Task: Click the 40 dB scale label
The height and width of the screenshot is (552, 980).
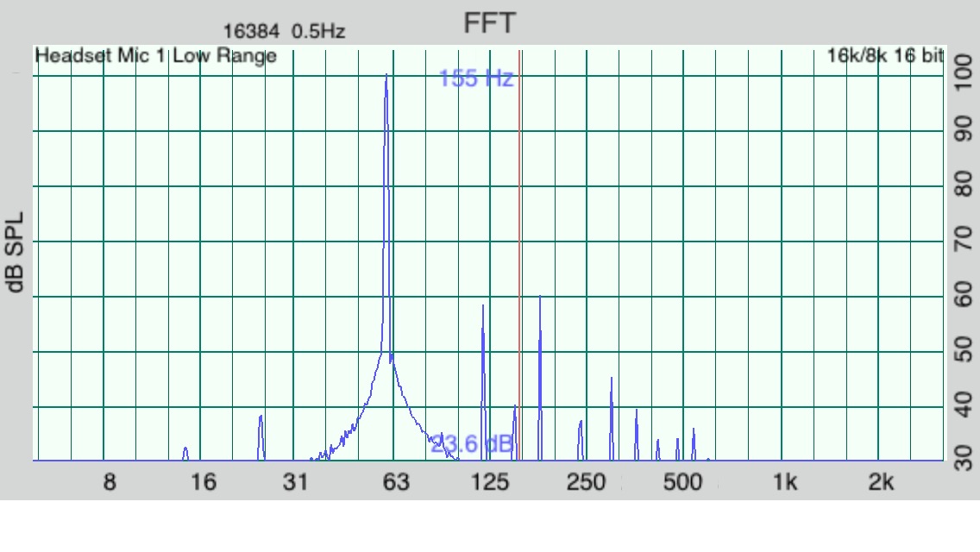Action: coord(964,404)
